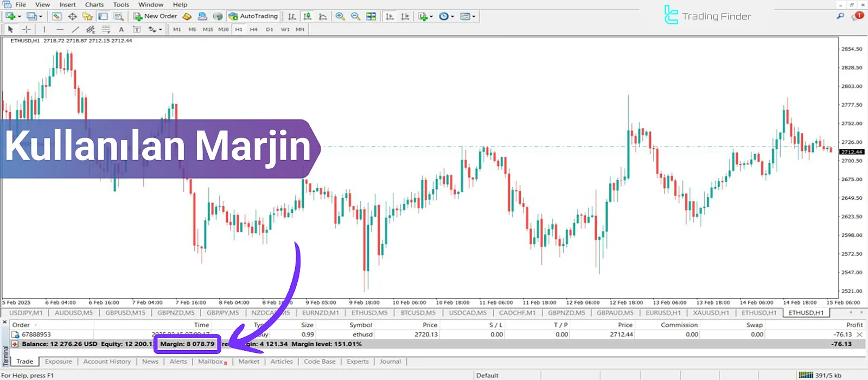Click the Zoom Out magnifier icon

coord(355,16)
